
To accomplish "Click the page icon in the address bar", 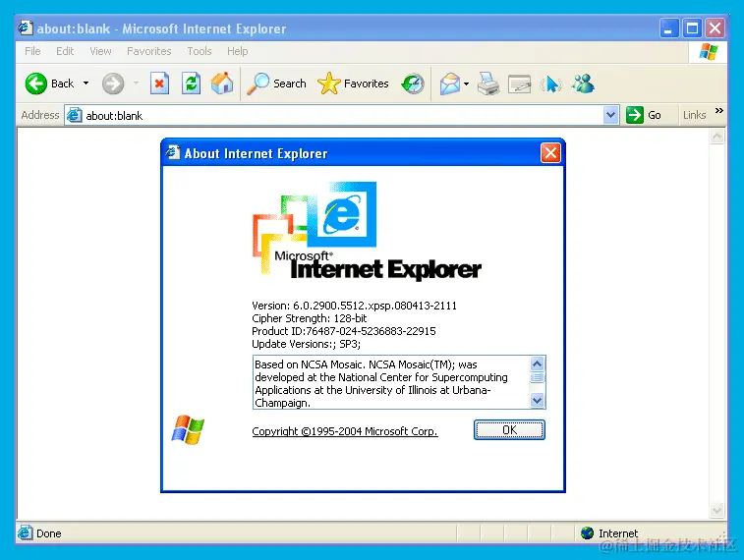I will [x=74, y=115].
